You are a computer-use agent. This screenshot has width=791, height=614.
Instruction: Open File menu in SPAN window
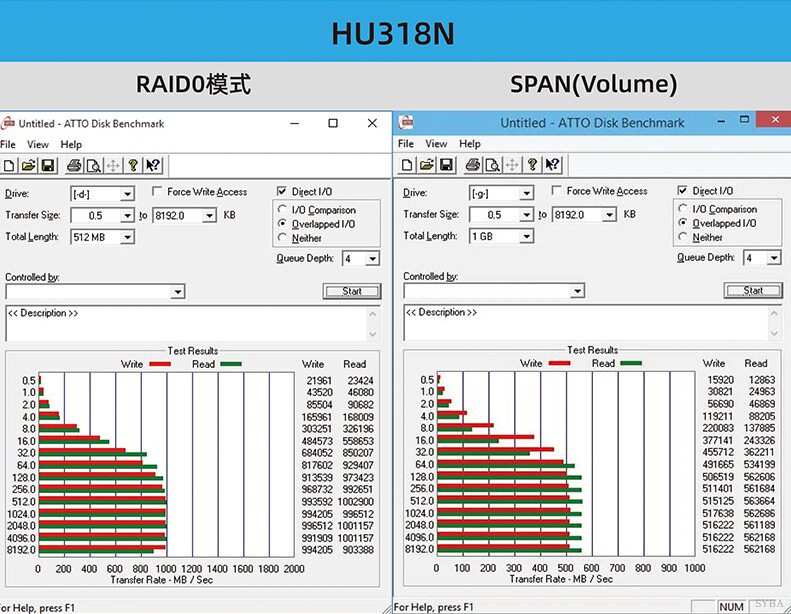click(x=406, y=144)
